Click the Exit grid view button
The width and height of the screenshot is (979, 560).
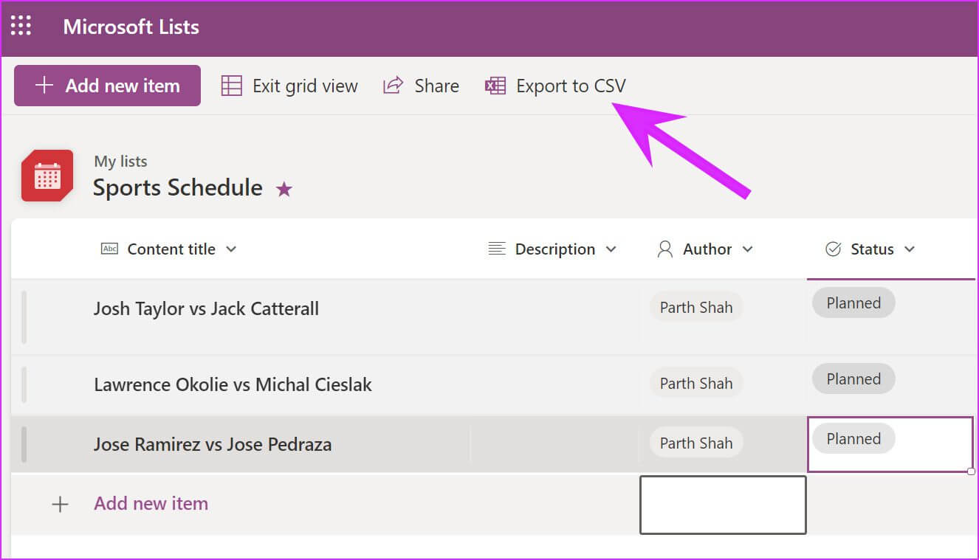(289, 86)
